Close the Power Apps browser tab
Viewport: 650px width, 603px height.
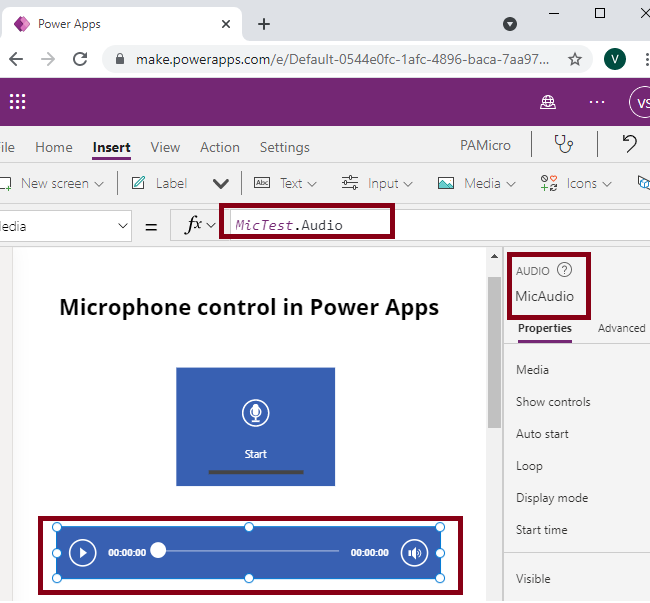226,24
